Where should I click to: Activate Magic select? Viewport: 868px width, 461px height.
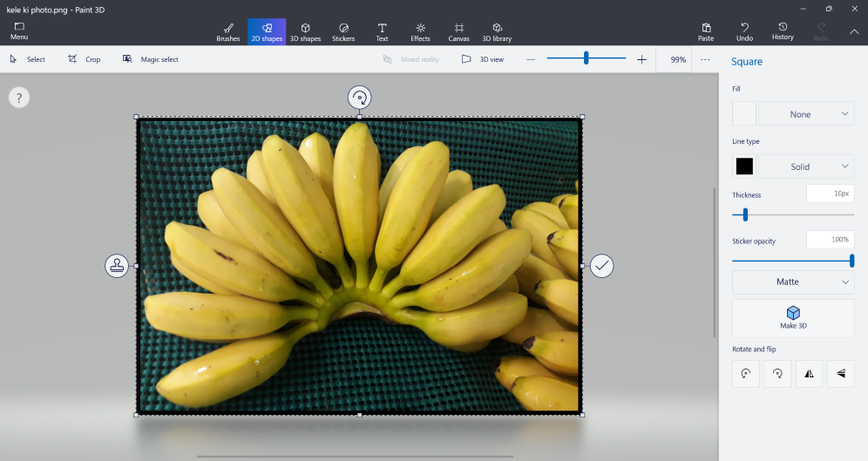[151, 59]
